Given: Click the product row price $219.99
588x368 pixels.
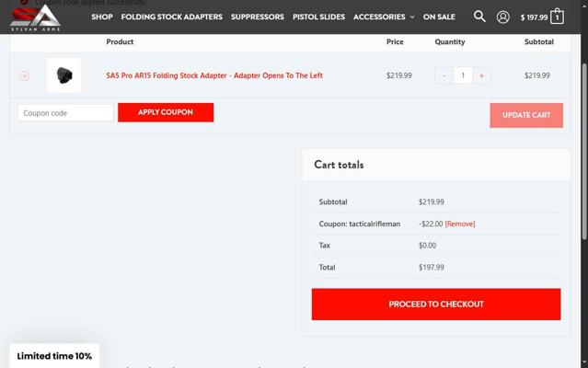Looking at the screenshot, I should (399, 75).
